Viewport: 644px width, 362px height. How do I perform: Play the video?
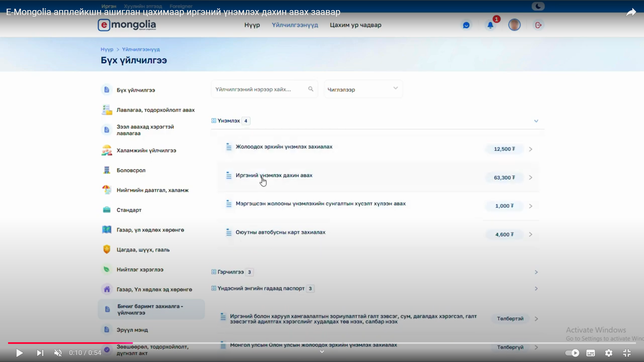(x=19, y=353)
